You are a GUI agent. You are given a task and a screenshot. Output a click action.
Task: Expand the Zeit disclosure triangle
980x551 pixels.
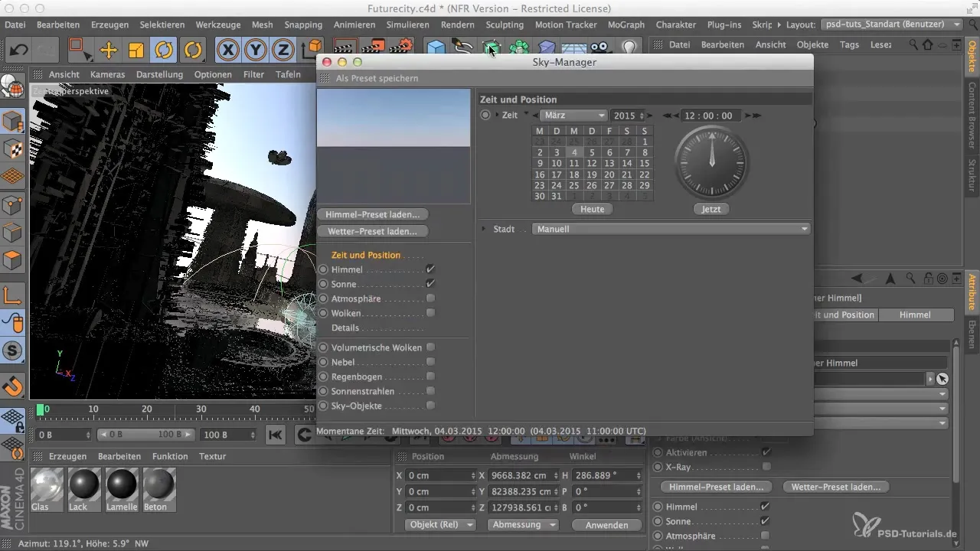pos(497,115)
